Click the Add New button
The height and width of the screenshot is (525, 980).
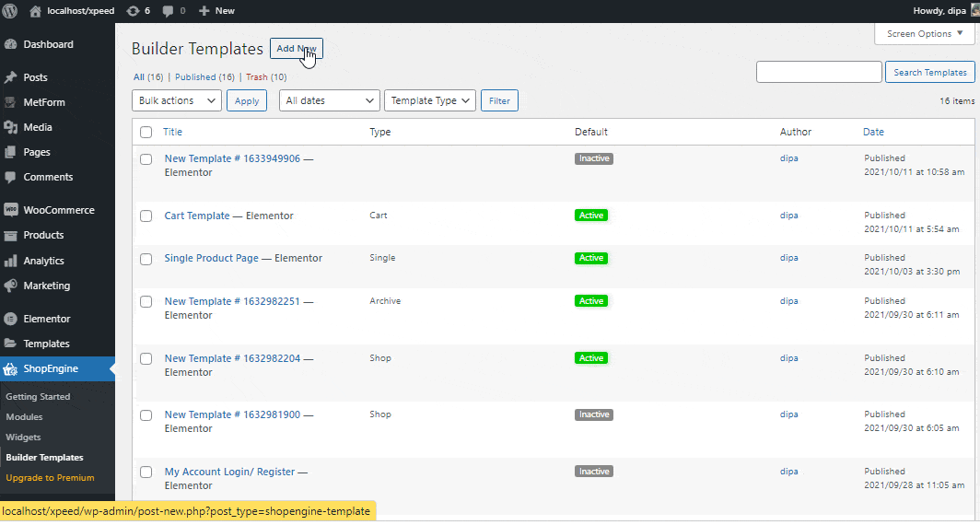297,49
